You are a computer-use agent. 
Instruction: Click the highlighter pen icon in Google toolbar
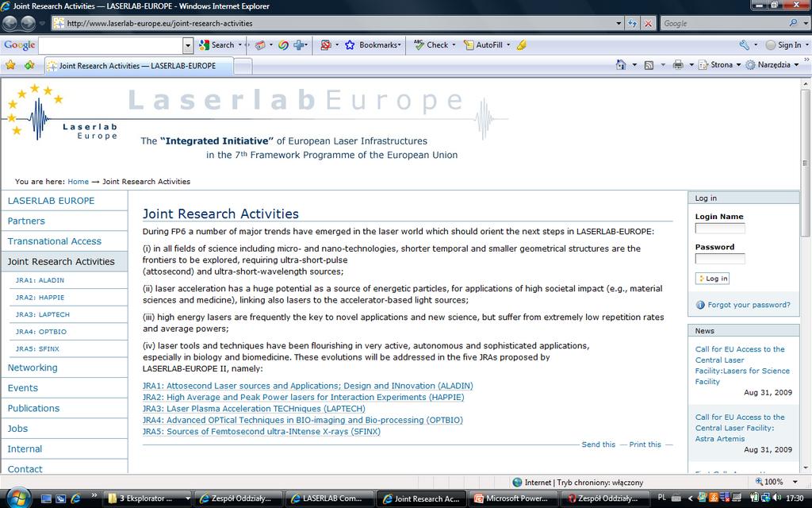coord(522,45)
